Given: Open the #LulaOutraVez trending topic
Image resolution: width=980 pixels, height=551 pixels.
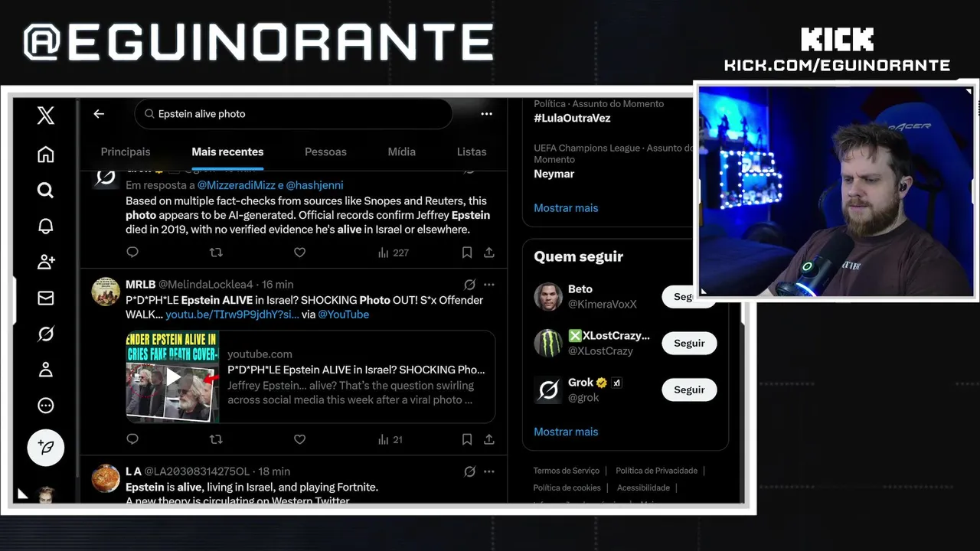Looking at the screenshot, I should click(572, 119).
